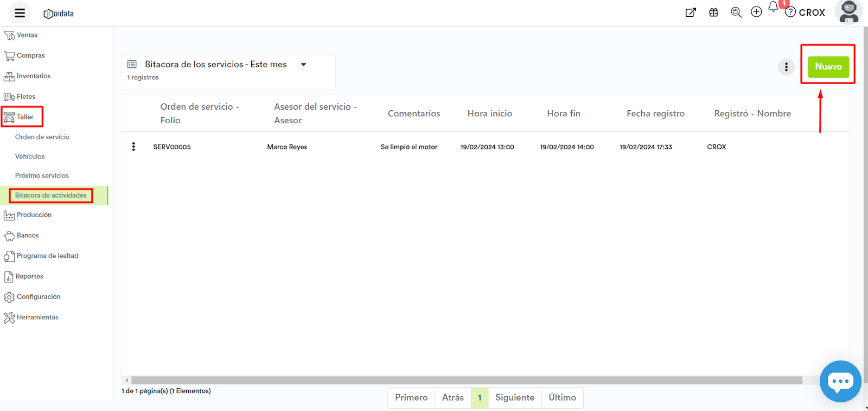Image resolution: width=868 pixels, height=411 pixels.
Task: Open the user avatar profile
Action: (x=848, y=12)
